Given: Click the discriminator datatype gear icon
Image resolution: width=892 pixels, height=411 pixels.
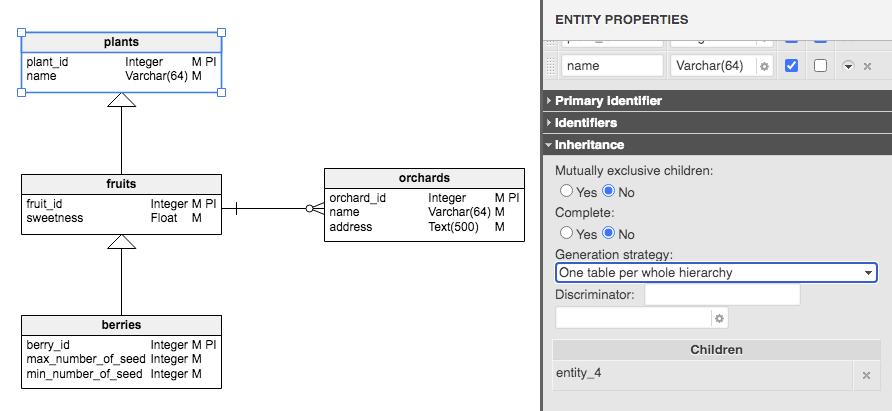Looking at the screenshot, I should click(720, 318).
